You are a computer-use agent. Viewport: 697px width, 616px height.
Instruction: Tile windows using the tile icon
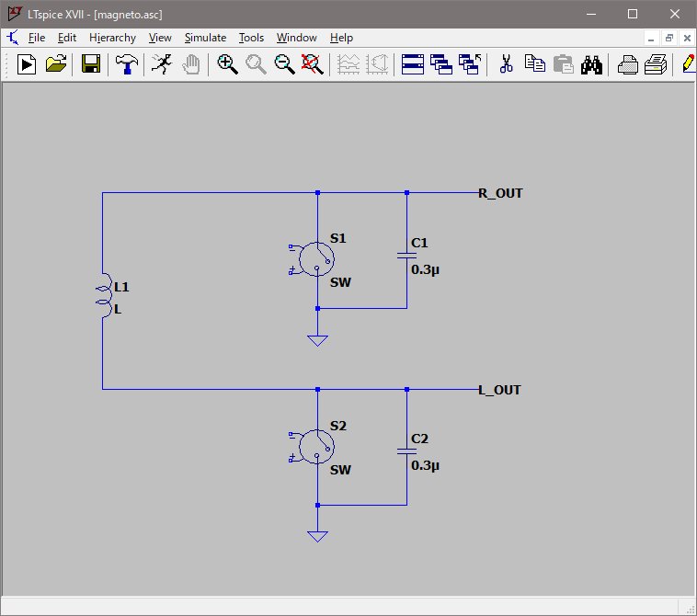click(413, 64)
